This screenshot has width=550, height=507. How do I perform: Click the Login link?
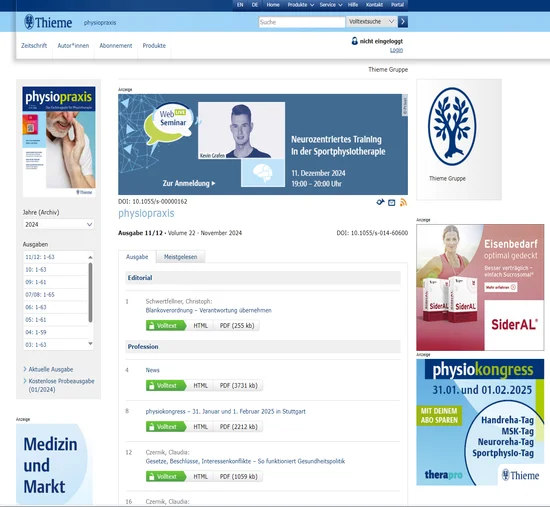(x=396, y=50)
